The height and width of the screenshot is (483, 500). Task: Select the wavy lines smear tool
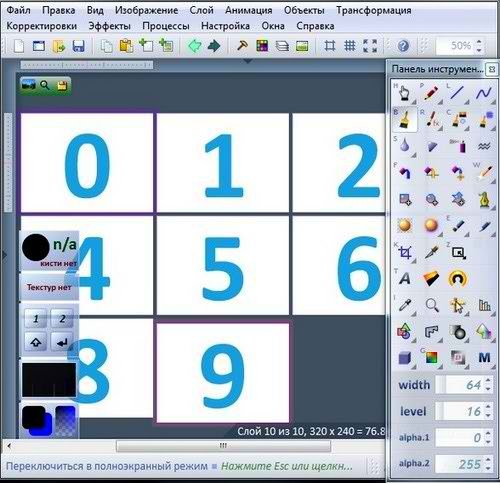tap(484, 146)
